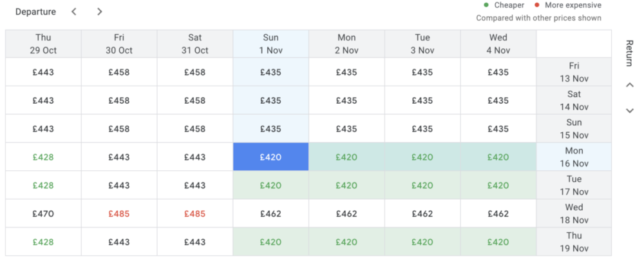Choose the red £485 price under Fri 30 Oct

tap(119, 213)
